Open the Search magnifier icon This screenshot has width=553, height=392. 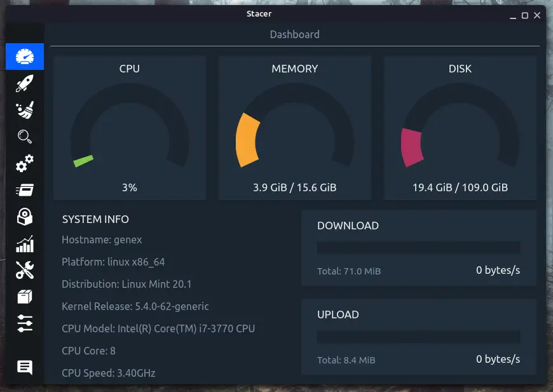[25, 137]
